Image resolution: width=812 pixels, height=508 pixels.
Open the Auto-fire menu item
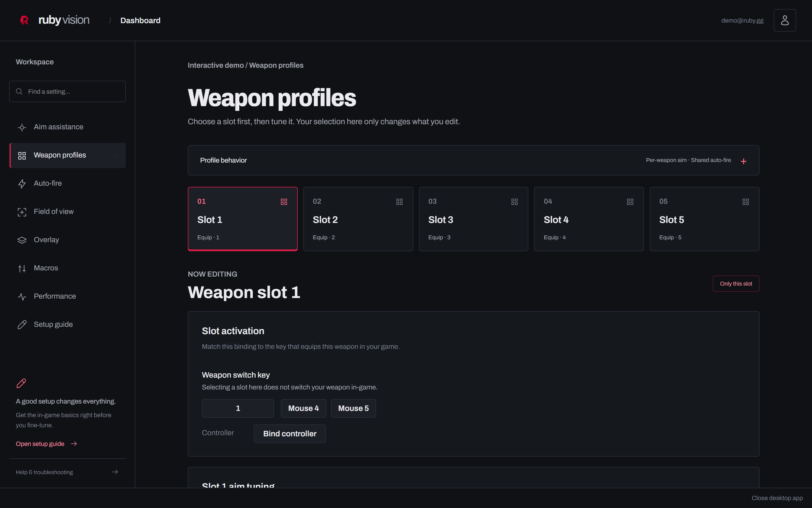[x=67, y=183]
